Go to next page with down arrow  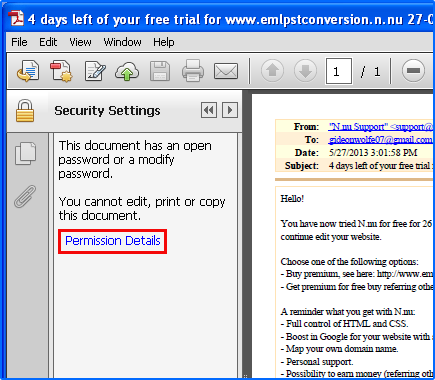point(305,71)
